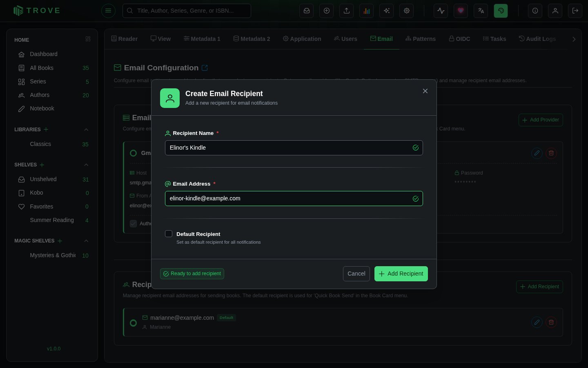Click the Recipient Name input field
This screenshot has width=588, height=368.
tap(294, 148)
